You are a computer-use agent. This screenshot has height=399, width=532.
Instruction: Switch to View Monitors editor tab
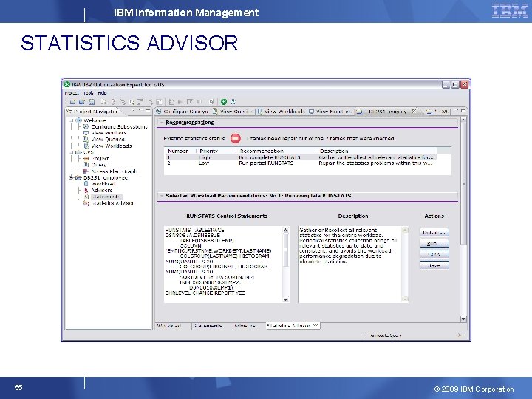click(x=330, y=112)
